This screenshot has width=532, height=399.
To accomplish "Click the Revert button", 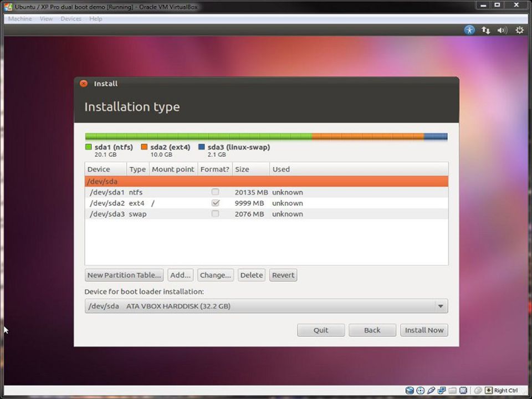I will tap(283, 275).
